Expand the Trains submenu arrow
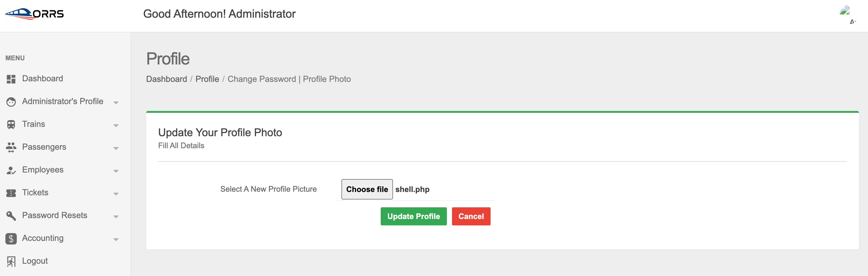 click(x=116, y=125)
